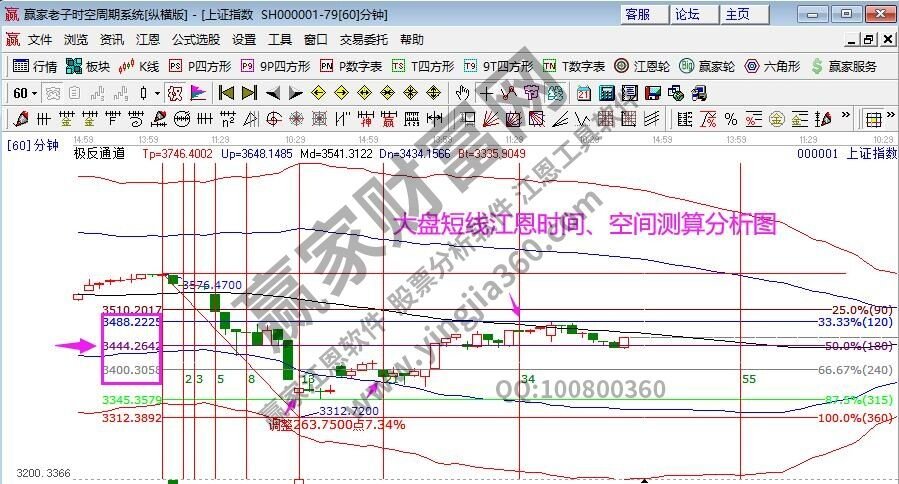Open 江恩轮 Gann wheel tool

tap(642, 67)
